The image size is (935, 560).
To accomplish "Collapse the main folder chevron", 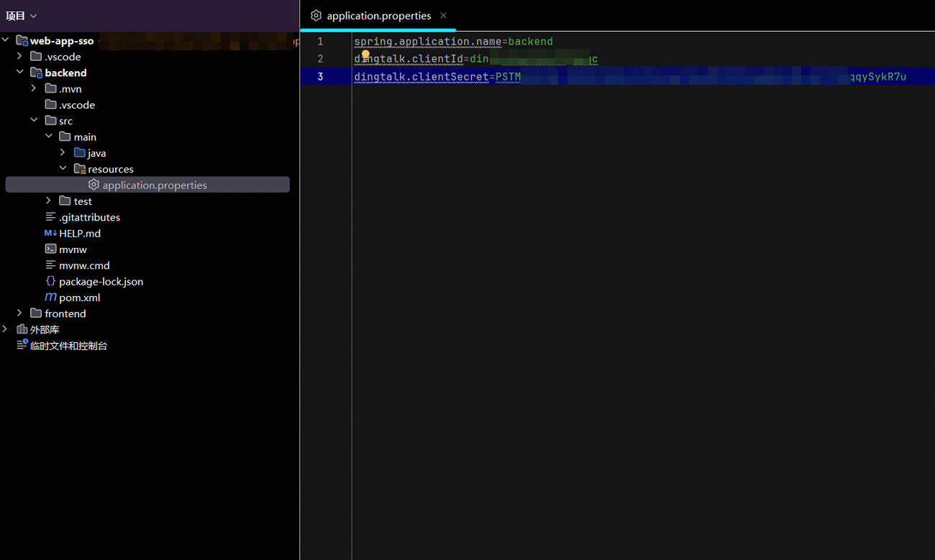I will [48, 137].
